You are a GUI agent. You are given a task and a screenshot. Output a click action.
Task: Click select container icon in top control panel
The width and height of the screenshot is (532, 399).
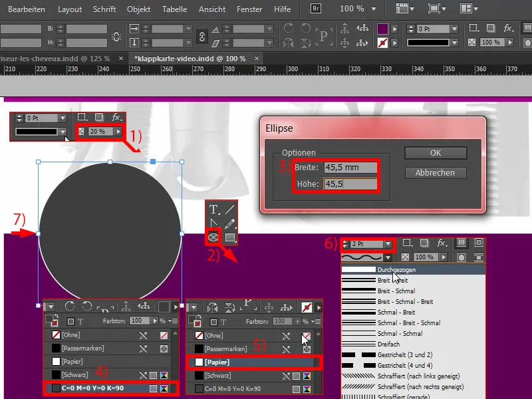coord(345,29)
